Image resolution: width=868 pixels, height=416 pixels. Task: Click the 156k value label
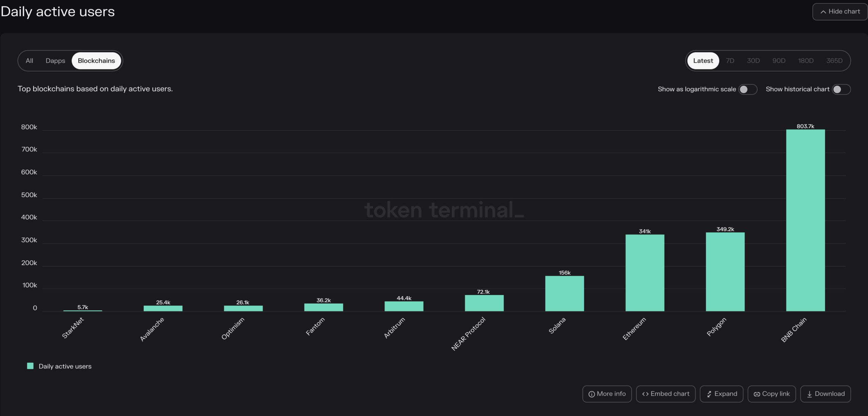(565, 272)
